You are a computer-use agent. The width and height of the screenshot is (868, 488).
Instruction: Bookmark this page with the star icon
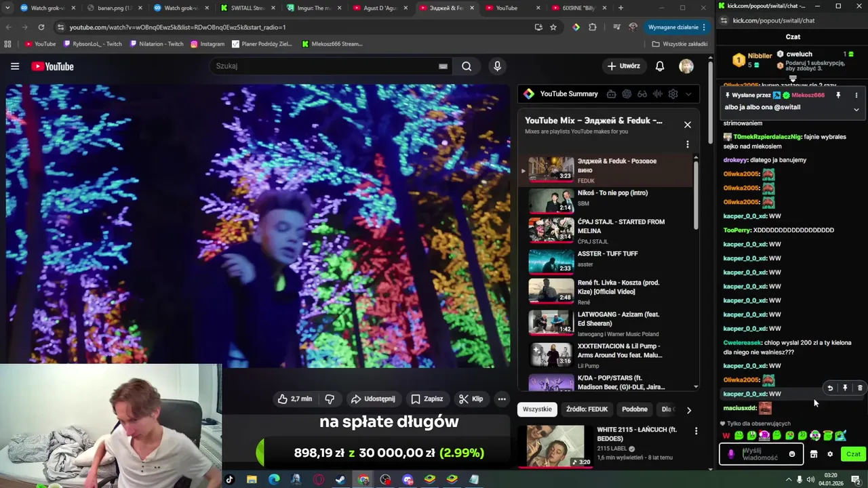[553, 27]
